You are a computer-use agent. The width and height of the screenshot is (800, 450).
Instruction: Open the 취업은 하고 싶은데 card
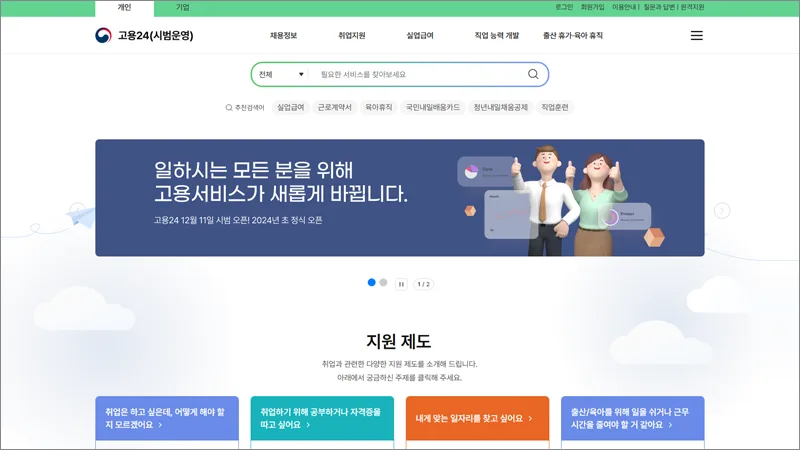point(167,418)
